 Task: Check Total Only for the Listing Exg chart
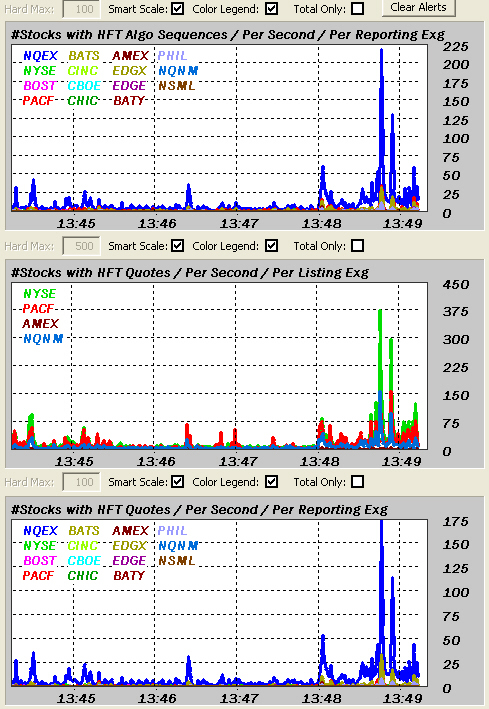pos(357,246)
